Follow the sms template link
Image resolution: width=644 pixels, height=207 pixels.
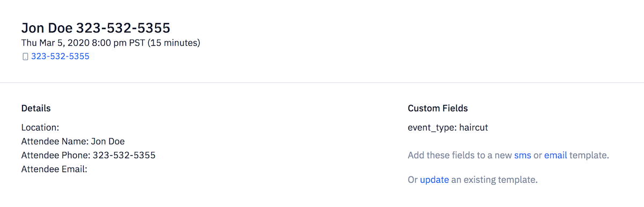523,155
